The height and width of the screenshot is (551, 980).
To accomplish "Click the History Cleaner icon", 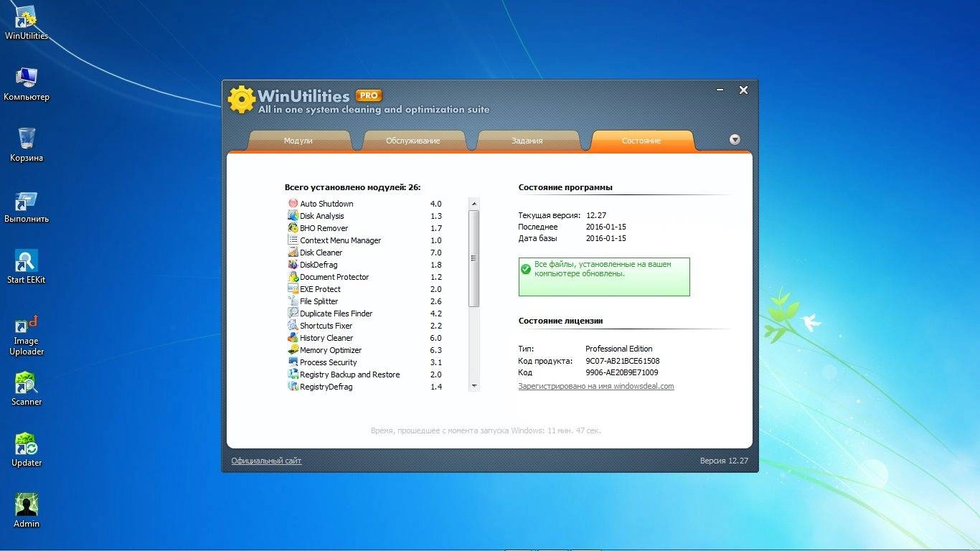I will click(293, 338).
